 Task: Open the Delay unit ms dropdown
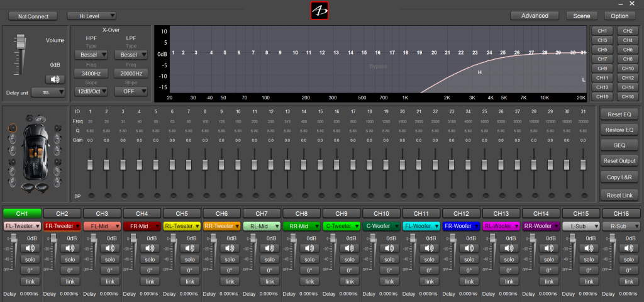pyautogui.click(x=52, y=92)
